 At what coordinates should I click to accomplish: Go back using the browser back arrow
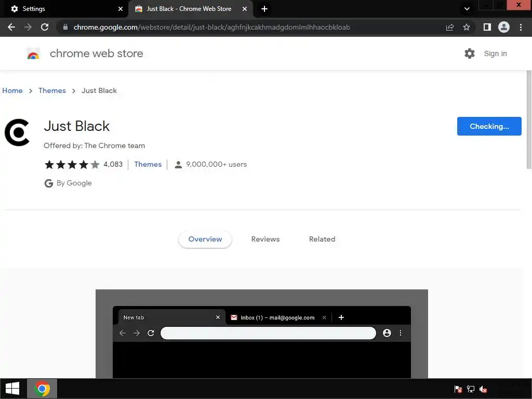click(11, 27)
